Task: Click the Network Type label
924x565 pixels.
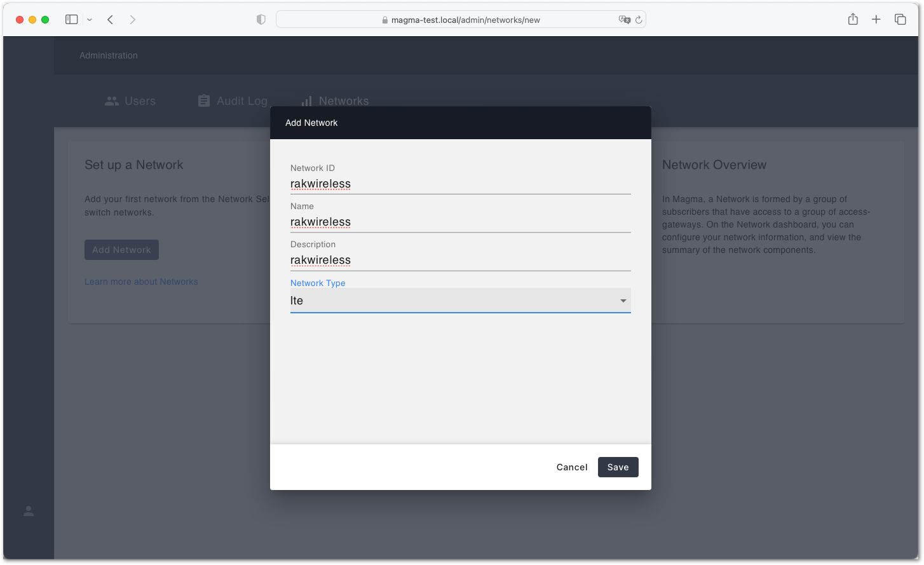Action: [318, 283]
